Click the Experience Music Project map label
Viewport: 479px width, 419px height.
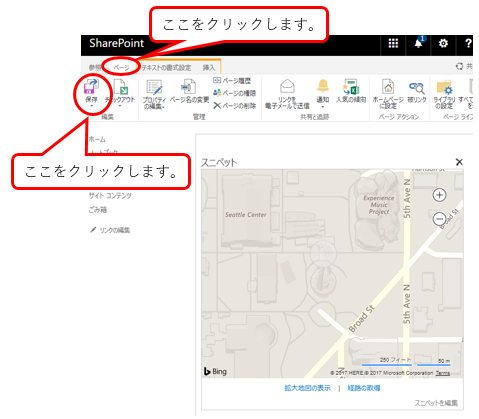tap(379, 205)
